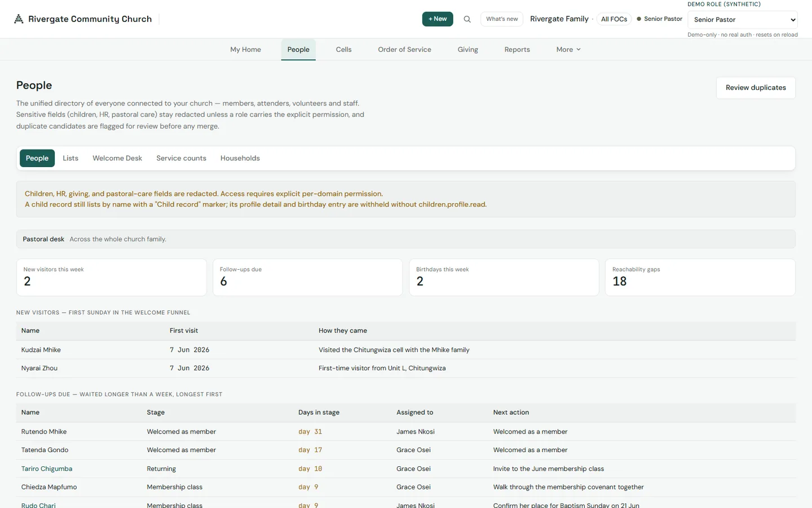
Task: Click the New visitors this week card
Action: 112,277
